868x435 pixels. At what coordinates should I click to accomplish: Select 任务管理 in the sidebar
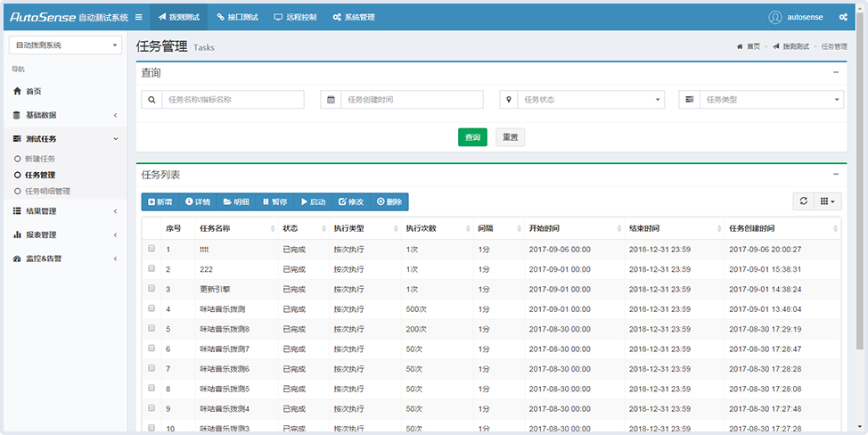[40, 175]
